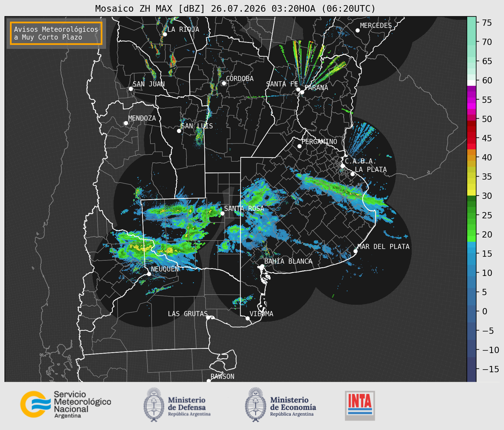Click the Santa Rosa city marker dot
Viewport: 504px width, 430px height.
click(223, 213)
